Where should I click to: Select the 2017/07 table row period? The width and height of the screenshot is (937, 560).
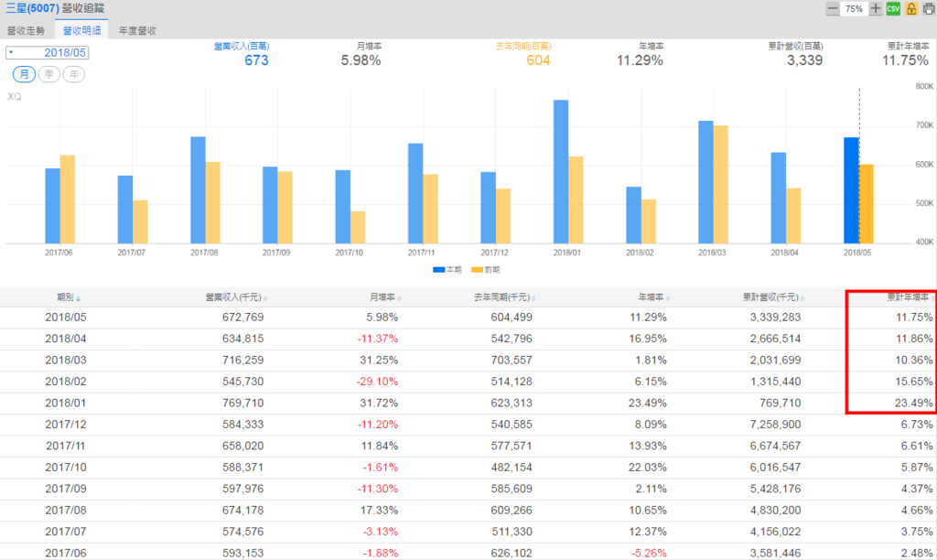pos(66,532)
